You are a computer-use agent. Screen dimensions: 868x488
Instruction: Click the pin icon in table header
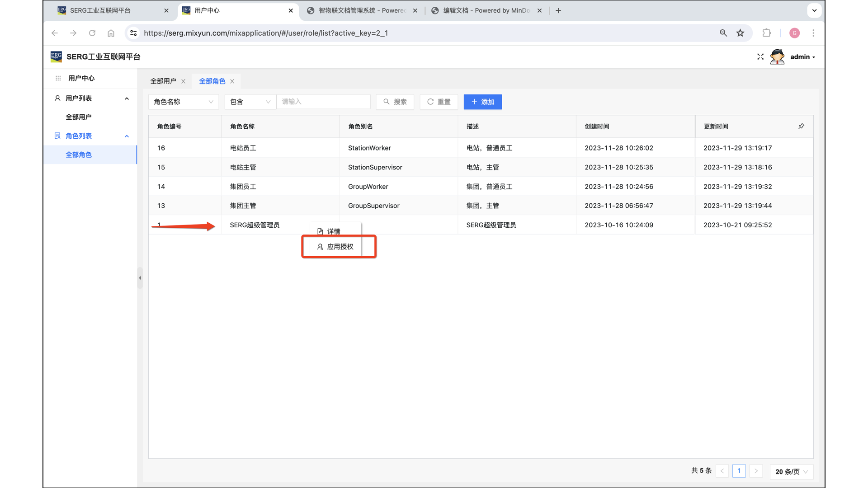[801, 127]
